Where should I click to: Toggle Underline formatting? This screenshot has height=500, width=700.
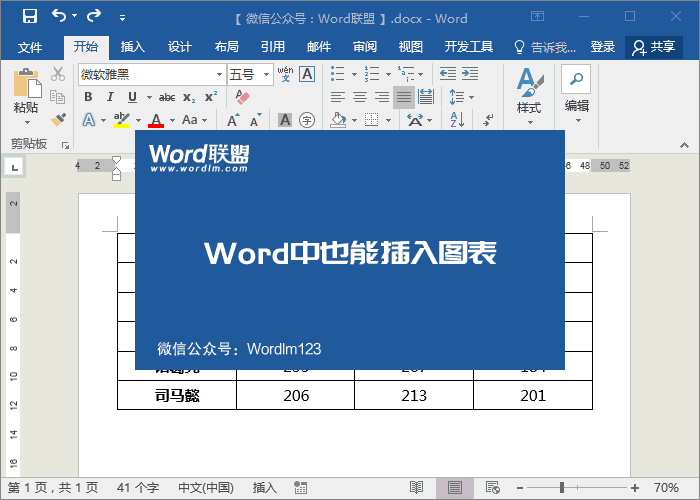tap(132, 97)
